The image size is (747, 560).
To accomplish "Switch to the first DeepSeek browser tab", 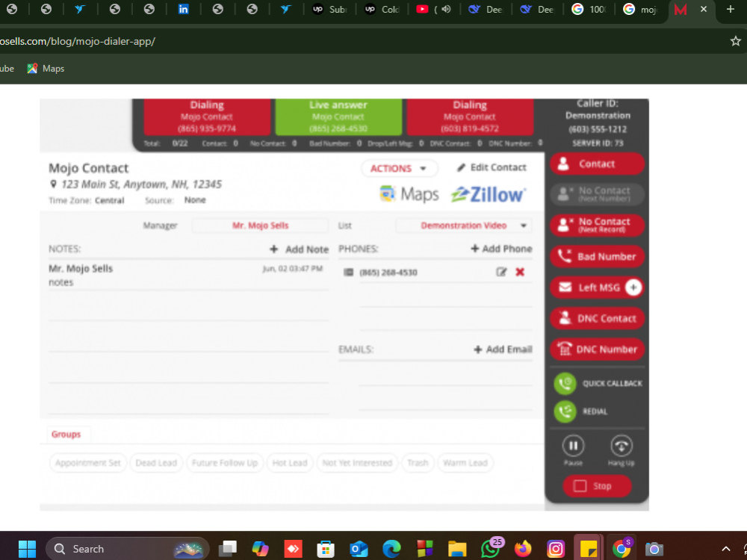I will tap(485, 10).
